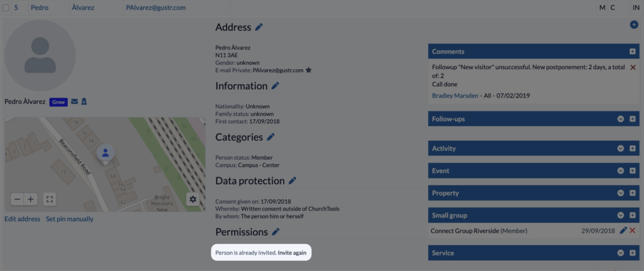
Task: Toggle fullscreen map view
Action: pos(50,199)
